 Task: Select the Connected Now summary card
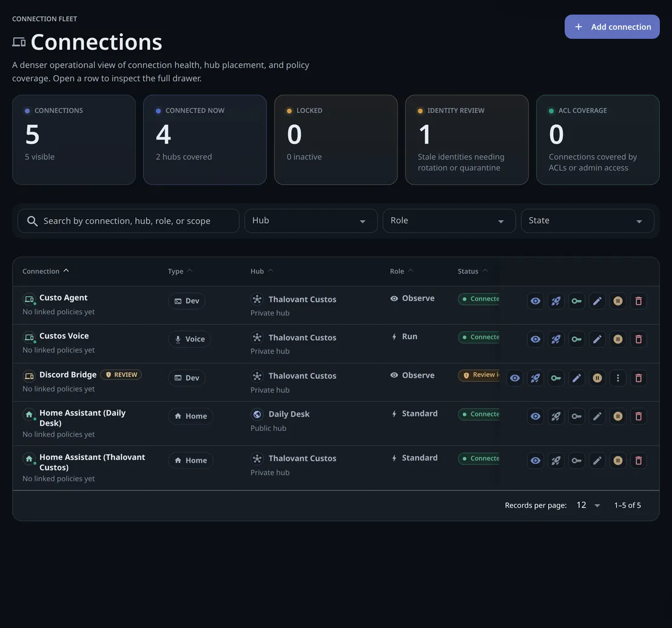click(x=205, y=140)
